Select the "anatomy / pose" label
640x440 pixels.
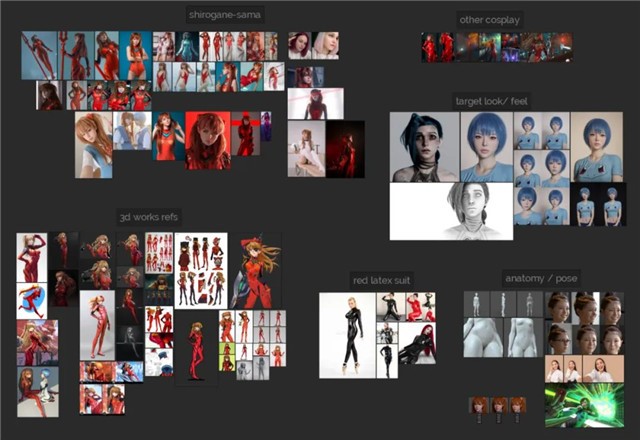(x=541, y=278)
